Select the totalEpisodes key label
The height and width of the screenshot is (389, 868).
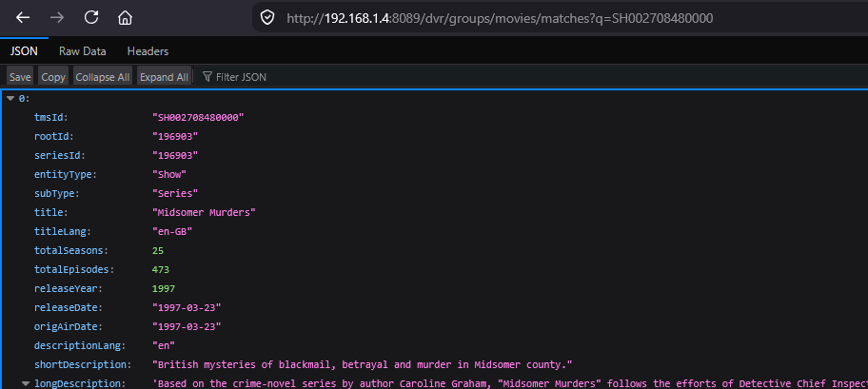(74, 269)
